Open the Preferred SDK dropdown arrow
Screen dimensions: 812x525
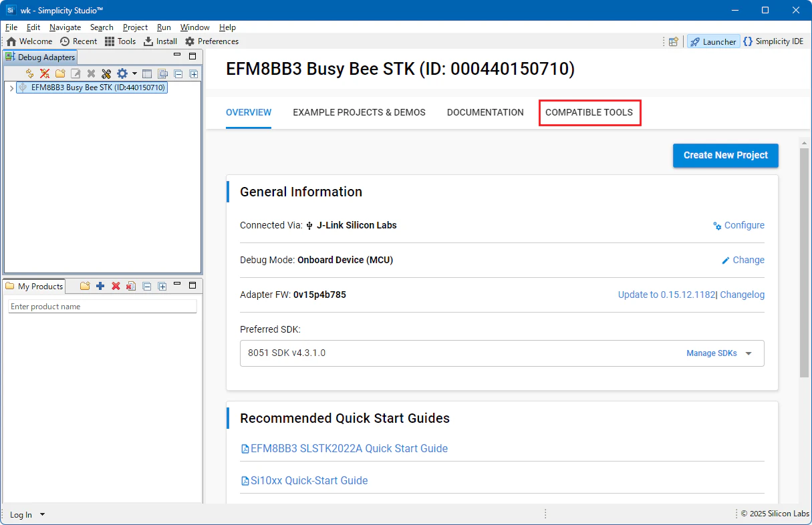pos(749,353)
